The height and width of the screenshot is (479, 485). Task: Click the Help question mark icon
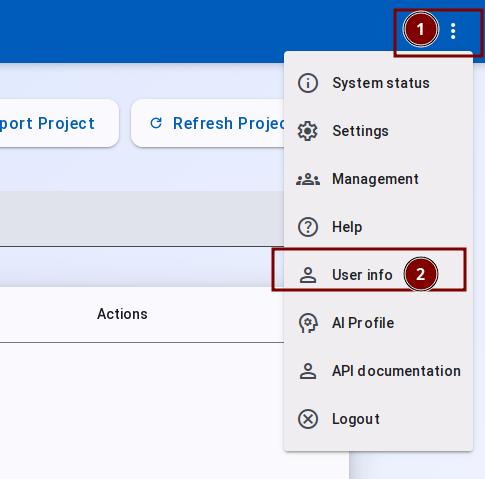(x=308, y=227)
